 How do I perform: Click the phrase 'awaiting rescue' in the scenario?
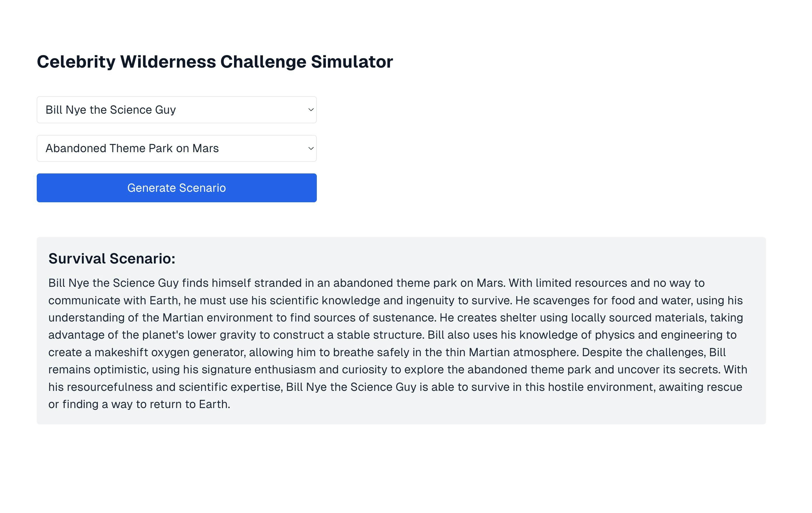click(x=700, y=387)
